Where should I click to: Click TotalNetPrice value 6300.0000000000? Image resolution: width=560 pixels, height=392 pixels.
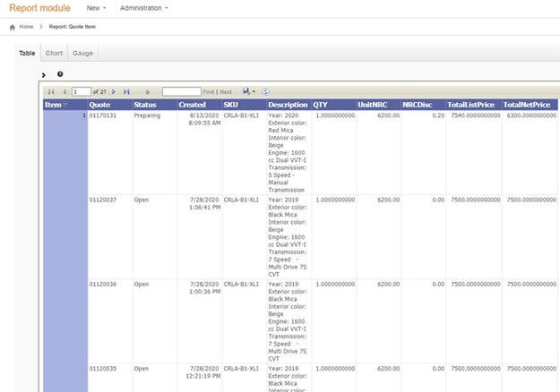[531, 115]
